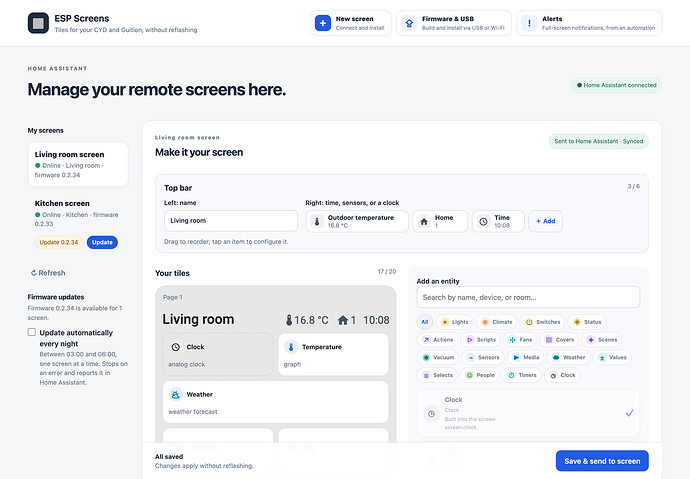Click the clock icon in Time chip

[483, 221]
